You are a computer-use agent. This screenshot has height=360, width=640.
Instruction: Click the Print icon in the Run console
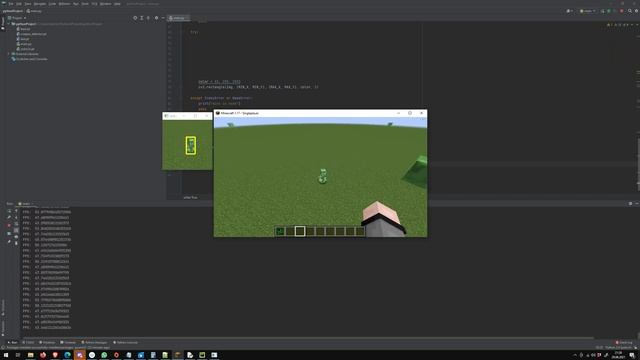pos(16,237)
